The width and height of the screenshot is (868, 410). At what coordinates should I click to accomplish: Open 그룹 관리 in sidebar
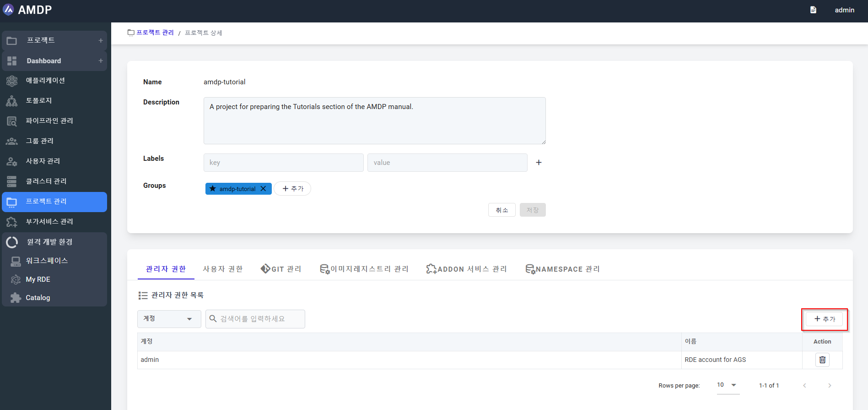click(x=54, y=141)
